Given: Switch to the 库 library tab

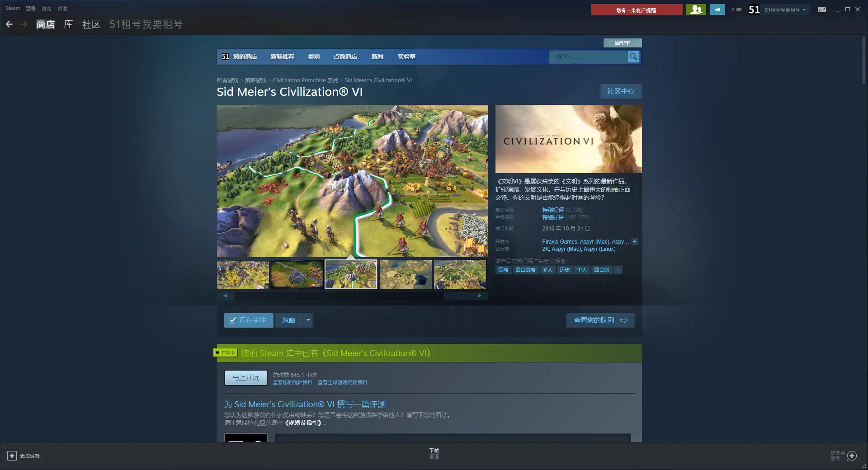Looking at the screenshot, I should coord(68,24).
